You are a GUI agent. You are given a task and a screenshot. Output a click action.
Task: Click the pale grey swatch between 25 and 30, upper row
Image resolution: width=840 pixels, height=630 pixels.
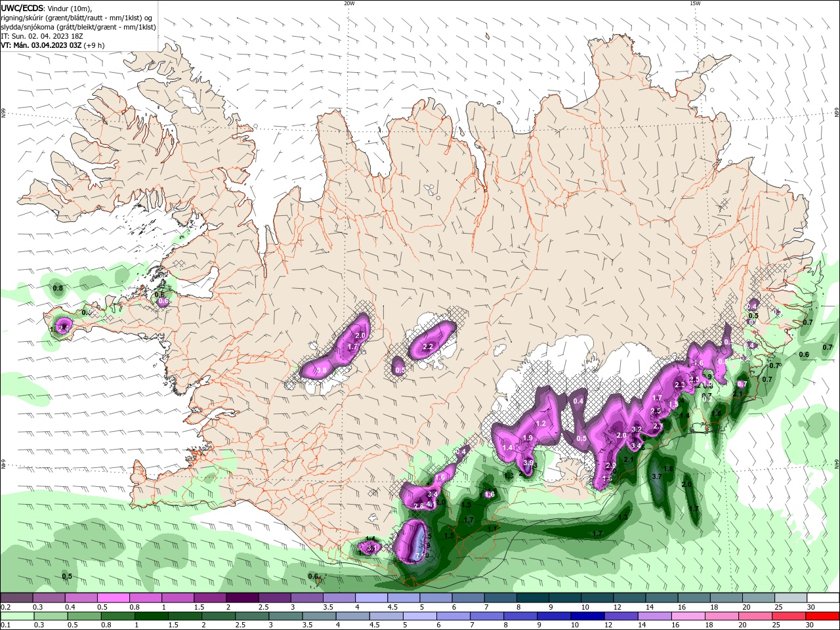(790, 598)
